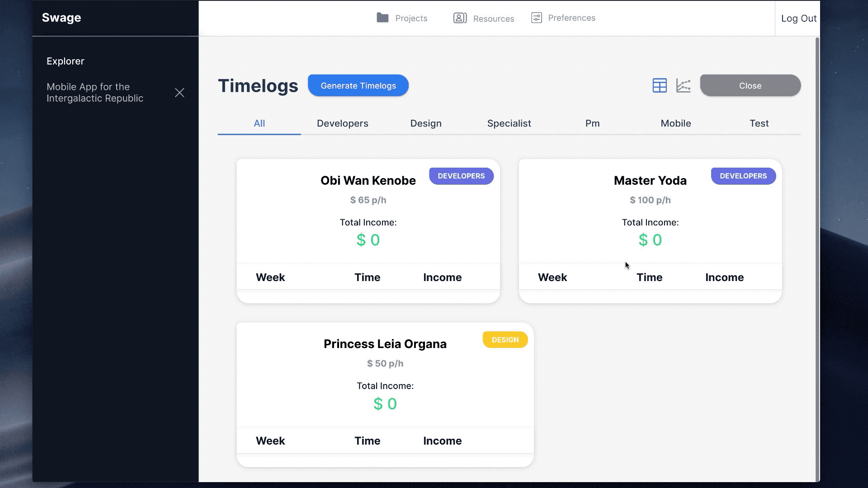Click Princess Leia's $ 0 total income

pyautogui.click(x=385, y=404)
